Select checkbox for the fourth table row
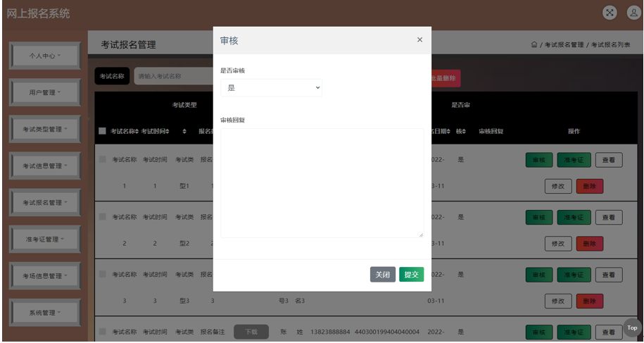The image size is (644, 343). [102, 332]
